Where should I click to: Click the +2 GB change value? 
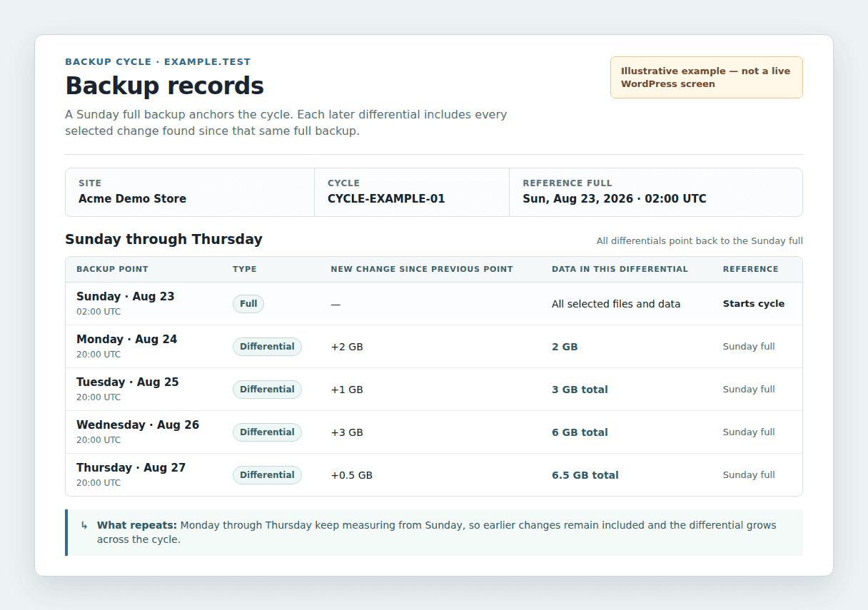click(347, 347)
